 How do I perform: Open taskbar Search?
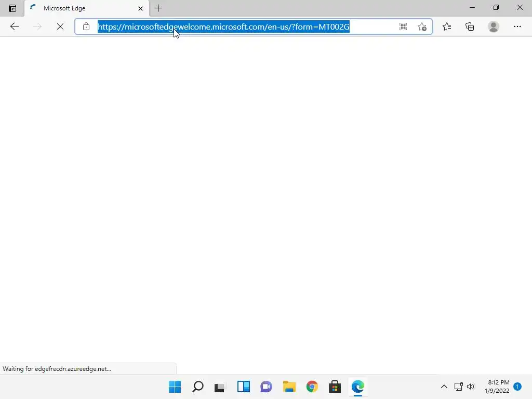point(198,387)
